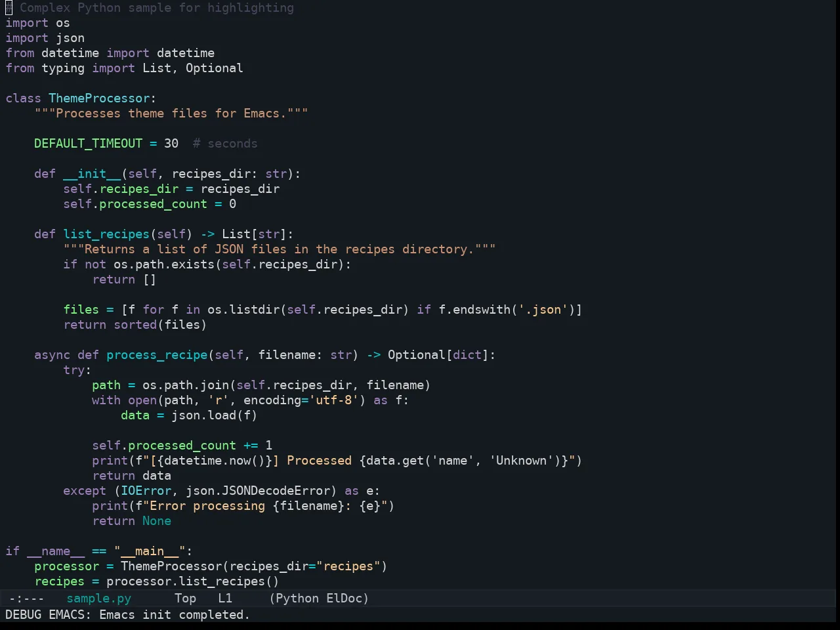Click the 'processor' variable being assigned ThemeProcessor
Image resolution: width=840 pixels, height=630 pixels.
pyautogui.click(x=66, y=566)
